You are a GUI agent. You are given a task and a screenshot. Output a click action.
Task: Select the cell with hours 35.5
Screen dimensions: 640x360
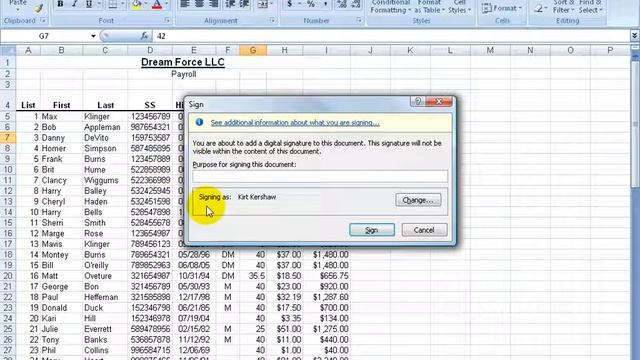(253, 276)
